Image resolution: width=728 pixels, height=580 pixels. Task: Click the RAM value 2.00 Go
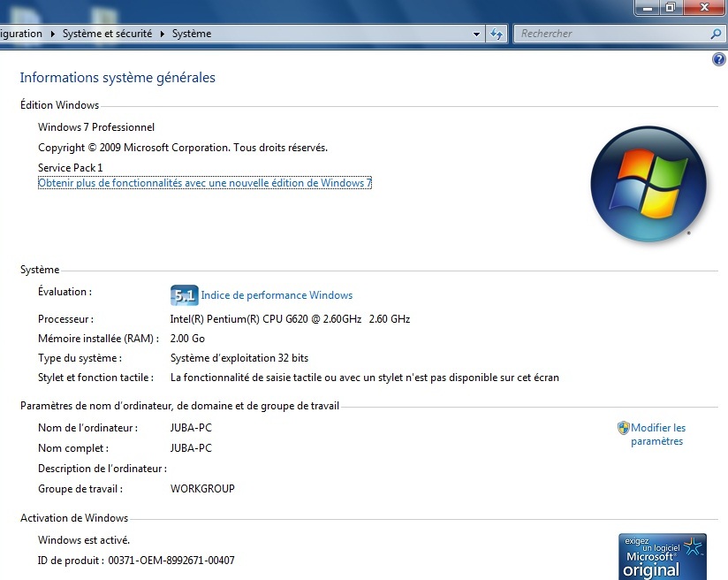187,339
